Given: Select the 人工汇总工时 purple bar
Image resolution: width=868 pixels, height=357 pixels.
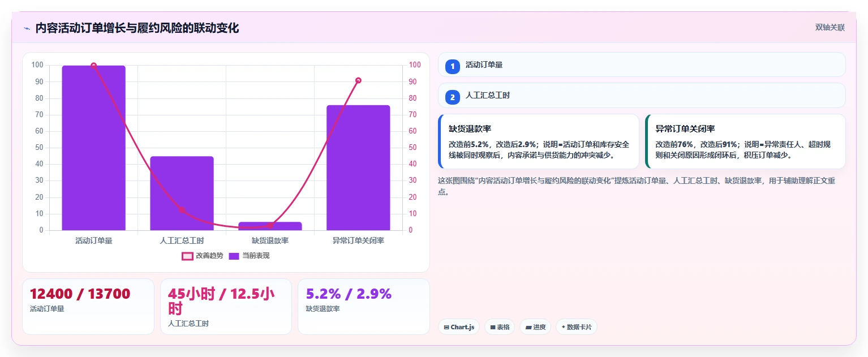Looking at the screenshot, I should pyautogui.click(x=182, y=193).
